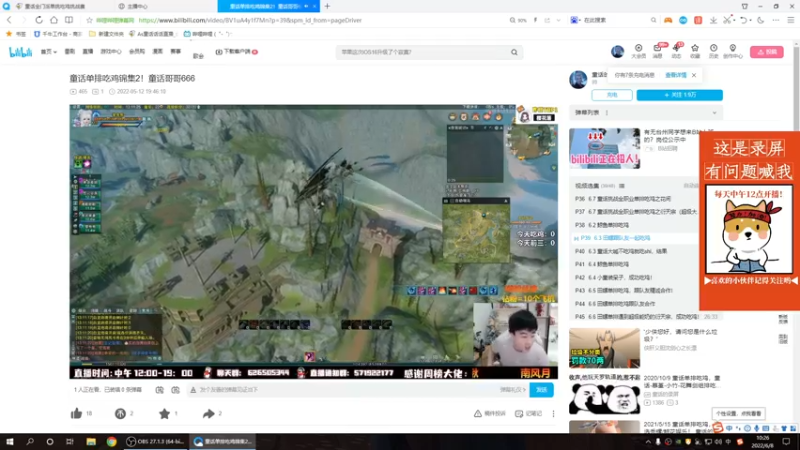Open the reading mode book icon

point(69,20)
